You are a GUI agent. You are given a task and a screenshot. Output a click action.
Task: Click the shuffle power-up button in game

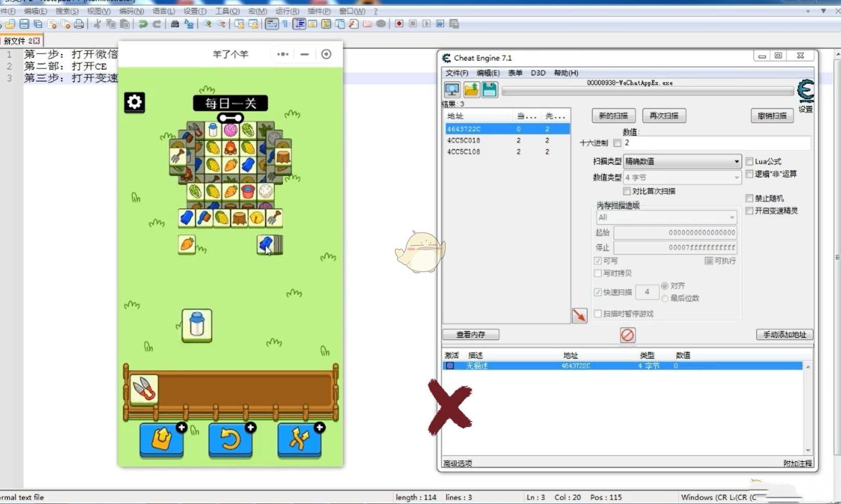click(x=299, y=440)
